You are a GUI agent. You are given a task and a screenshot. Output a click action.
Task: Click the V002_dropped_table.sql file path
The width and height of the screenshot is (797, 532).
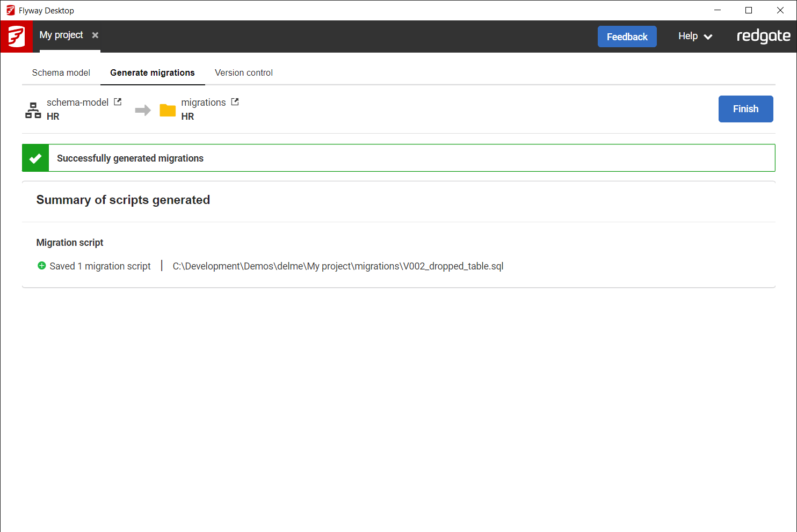tap(338, 266)
